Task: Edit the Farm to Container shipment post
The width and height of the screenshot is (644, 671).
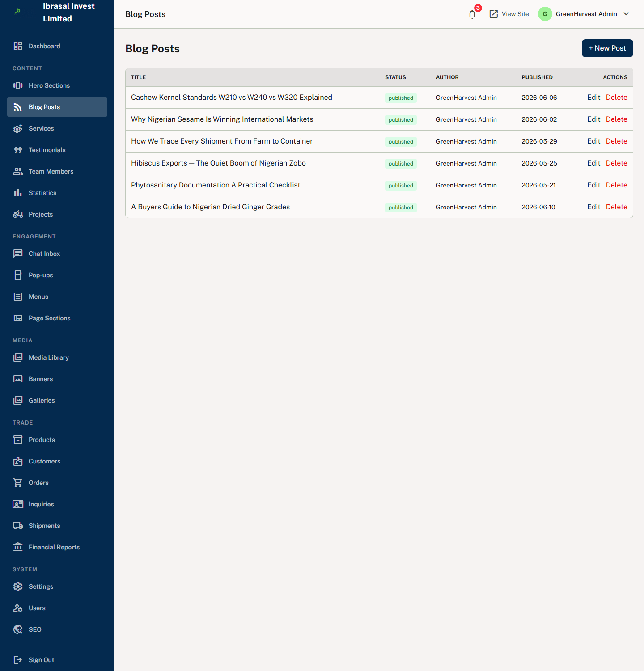Action: point(593,141)
